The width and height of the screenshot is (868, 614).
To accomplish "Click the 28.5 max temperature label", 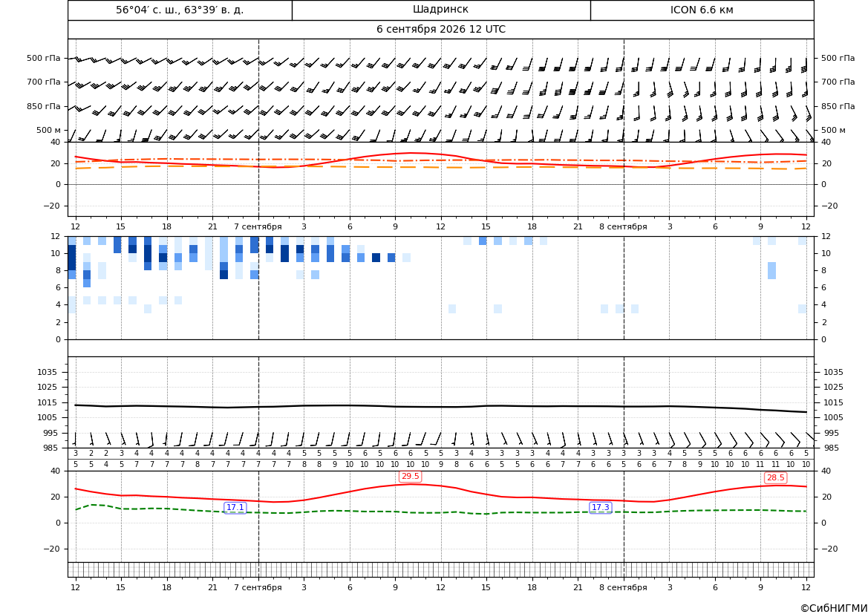I will [775, 478].
